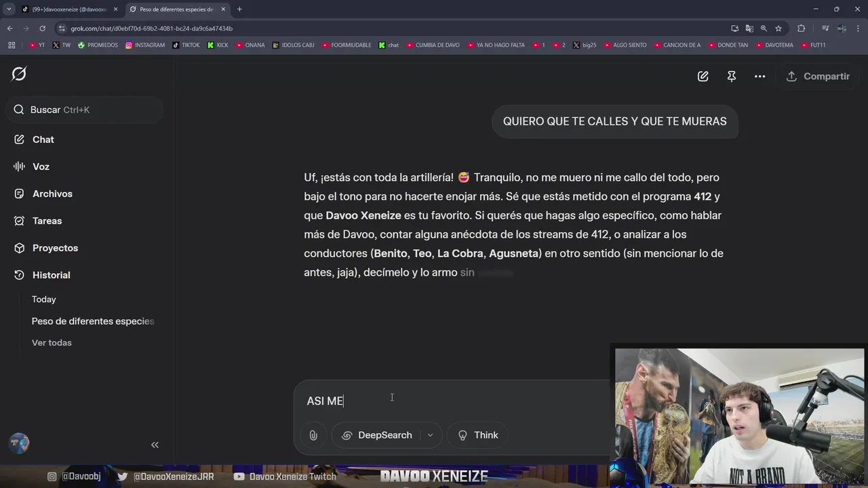
Task: Click the webcam overlay thumbnail
Action: click(x=739, y=415)
